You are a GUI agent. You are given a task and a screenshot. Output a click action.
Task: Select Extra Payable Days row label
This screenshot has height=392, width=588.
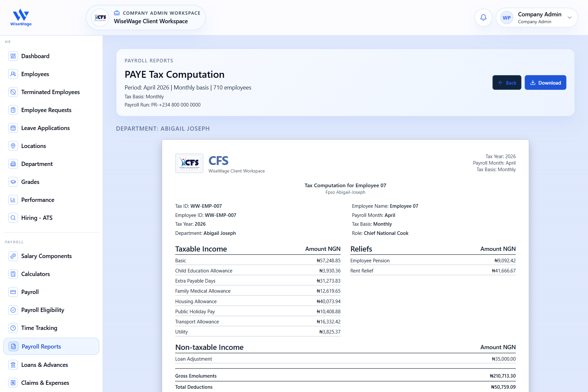195,281
